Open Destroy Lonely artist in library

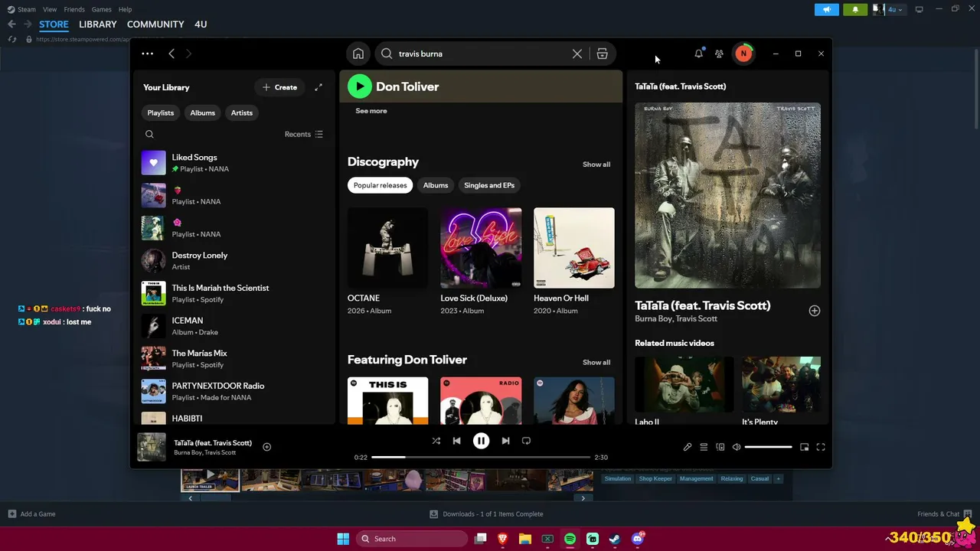234,261
